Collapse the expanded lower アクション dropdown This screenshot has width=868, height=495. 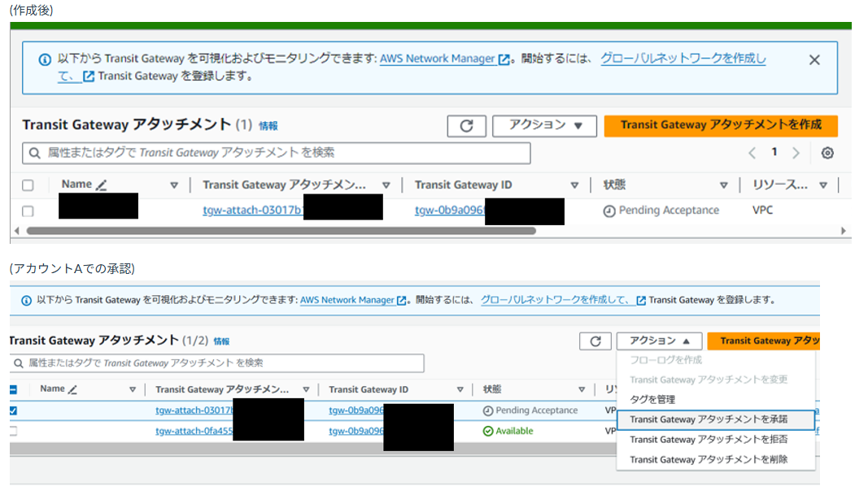click(x=658, y=341)
